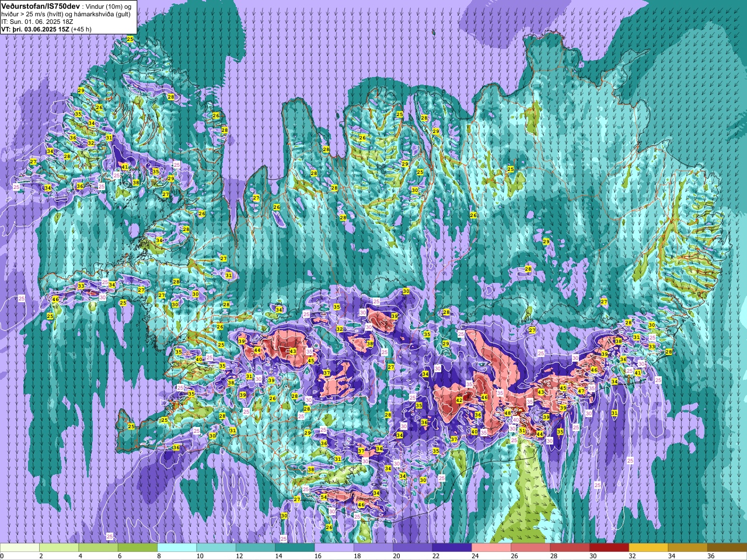Select the 6–8 legend color segment
The width and height of the screenshot is (747, 560).
pyautogui.click(x=138, y=548)
